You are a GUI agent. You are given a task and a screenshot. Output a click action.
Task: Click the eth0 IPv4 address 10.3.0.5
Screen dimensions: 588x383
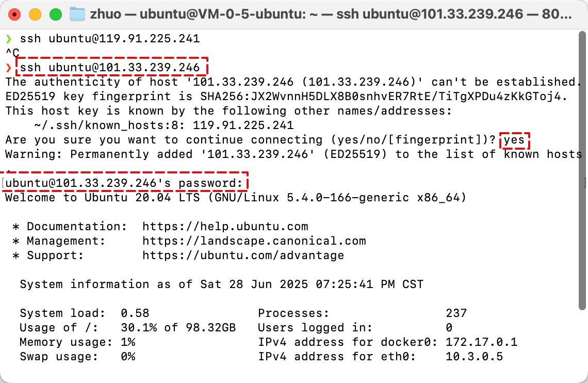(x=474, y=356)
